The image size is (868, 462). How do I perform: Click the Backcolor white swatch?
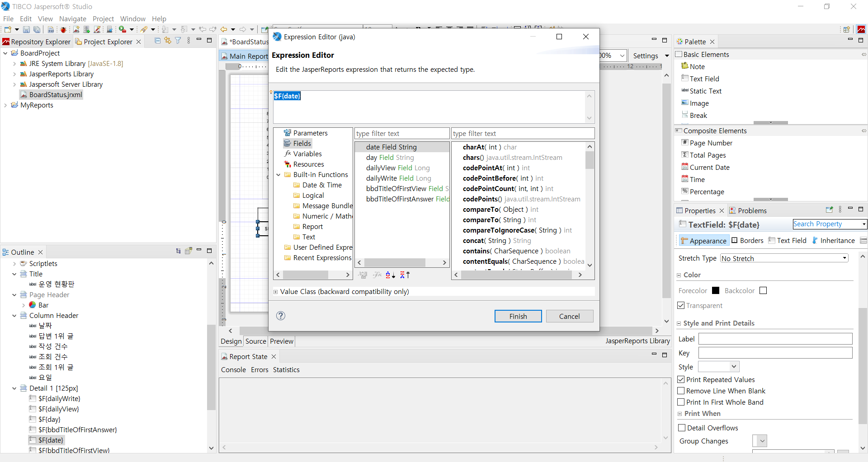pyautogui.click(x=763, y=290)
